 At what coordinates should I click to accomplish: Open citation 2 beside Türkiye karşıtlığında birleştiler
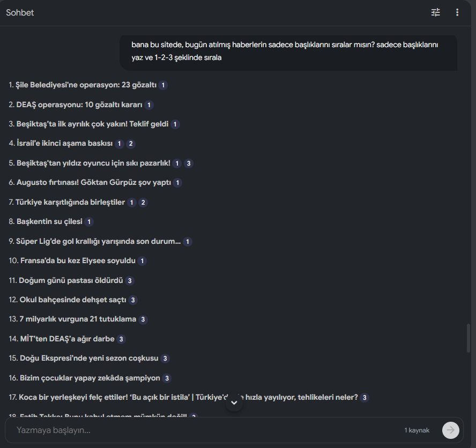point(143,203)
